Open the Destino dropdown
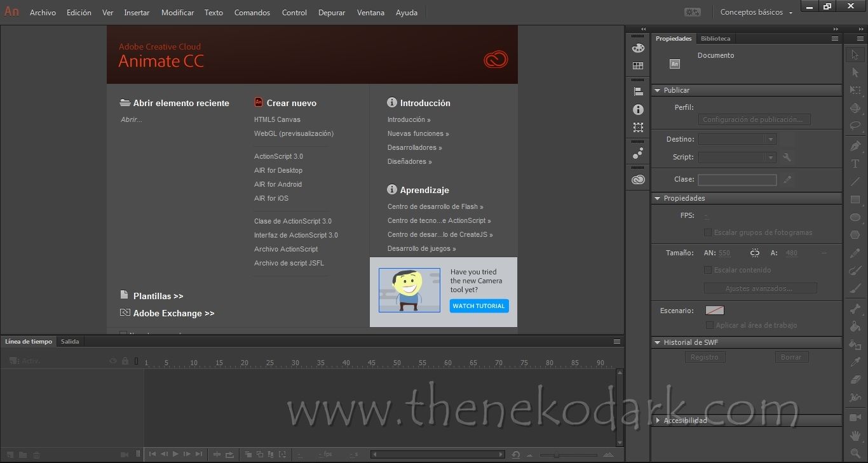This screenshot has height=463, width=868. click(737, 139)
